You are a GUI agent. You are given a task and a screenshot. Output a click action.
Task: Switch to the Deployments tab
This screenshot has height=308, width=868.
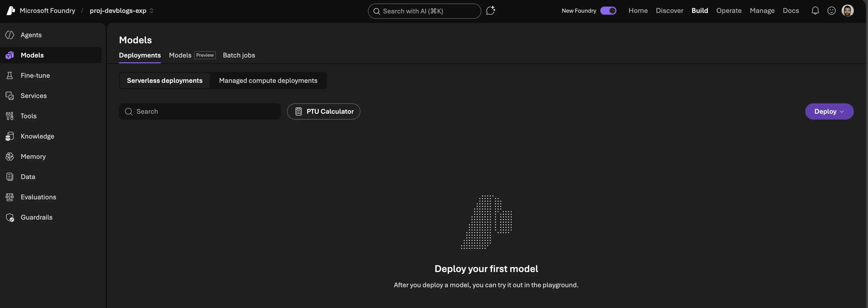[140, 55]
